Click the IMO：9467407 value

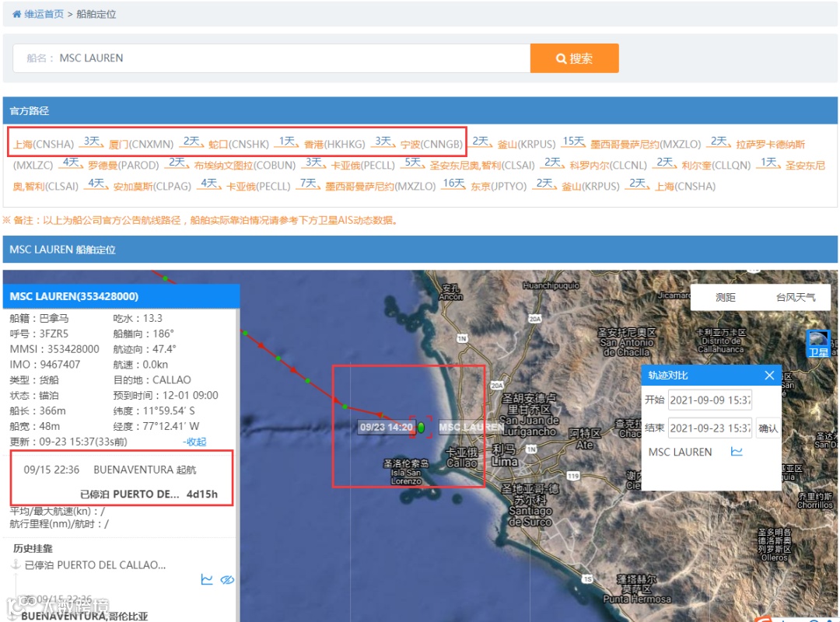tap(44, 365)
